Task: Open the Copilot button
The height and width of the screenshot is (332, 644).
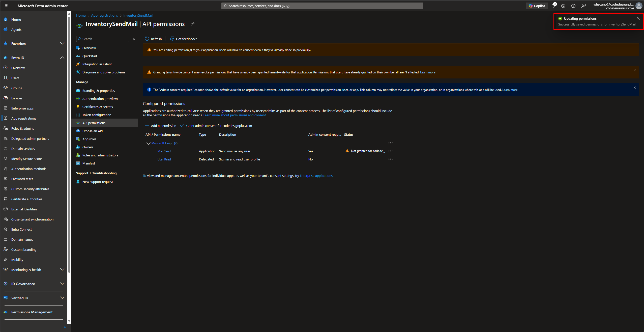Action: 537,6
